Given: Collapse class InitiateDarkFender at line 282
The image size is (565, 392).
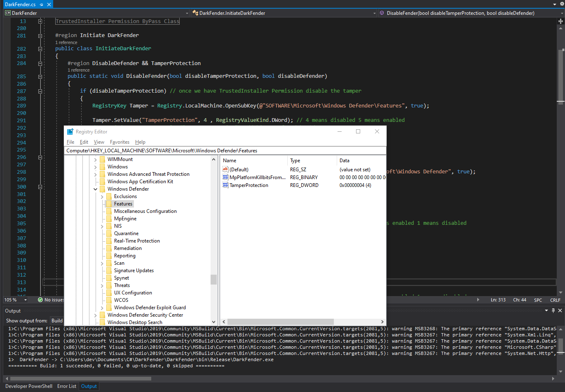Looking at the screenshot, I should [40, 49].
